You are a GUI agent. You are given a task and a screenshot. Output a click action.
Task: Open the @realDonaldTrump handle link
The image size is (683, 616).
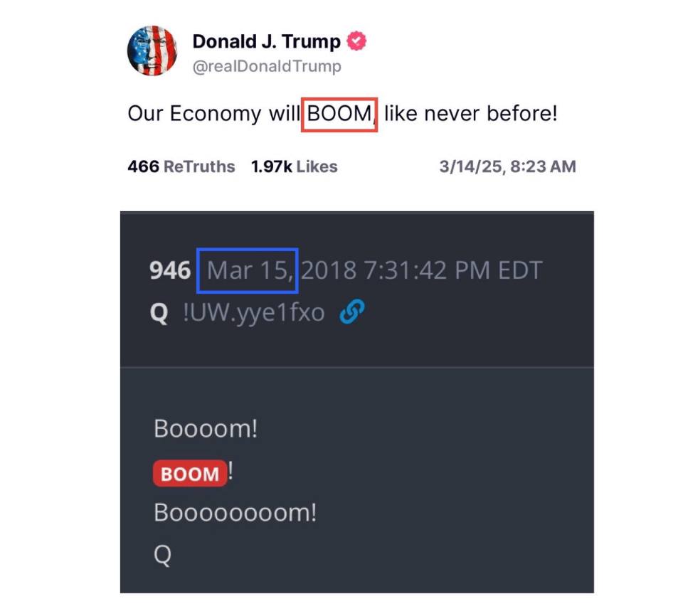click(267, 66)
